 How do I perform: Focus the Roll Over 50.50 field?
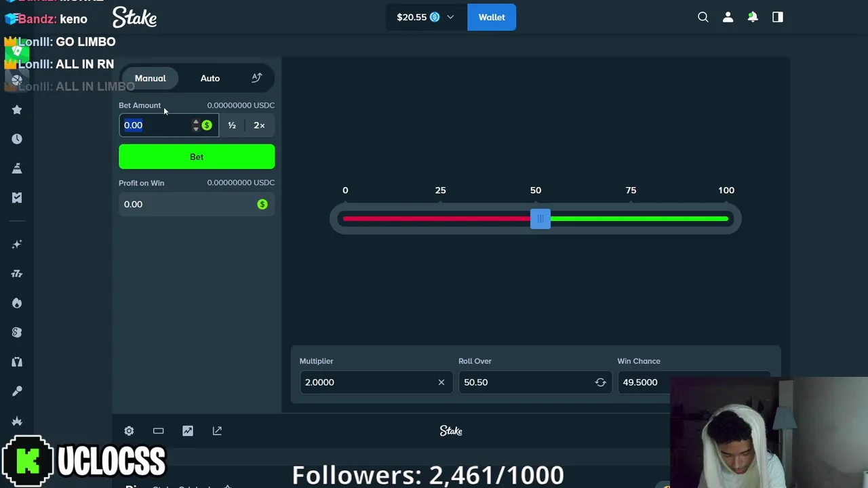[534, 382]
